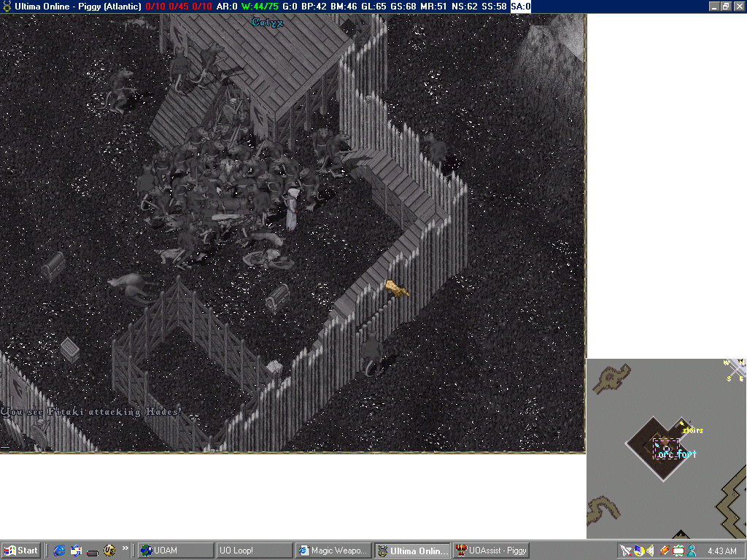
Task: Click the Calyx name label
Action: 267,22
